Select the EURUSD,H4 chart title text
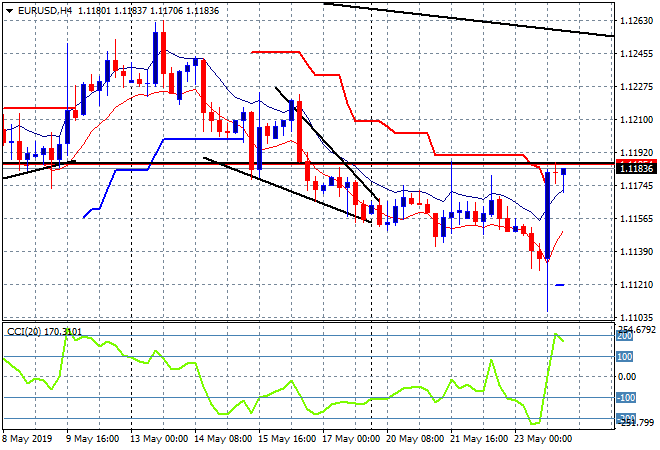Viewport: 660px width, 450px height. [45, 11]
